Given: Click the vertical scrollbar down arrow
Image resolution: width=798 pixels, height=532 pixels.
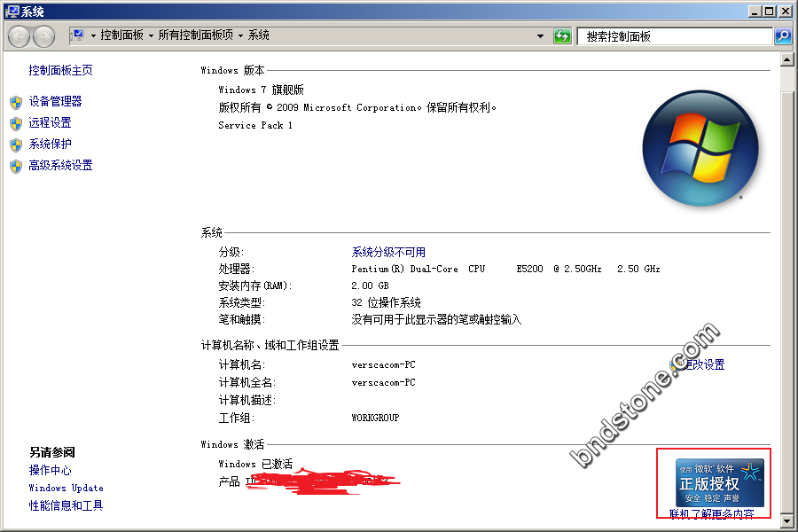Looking at the screenshot, I should click(786, 520).
